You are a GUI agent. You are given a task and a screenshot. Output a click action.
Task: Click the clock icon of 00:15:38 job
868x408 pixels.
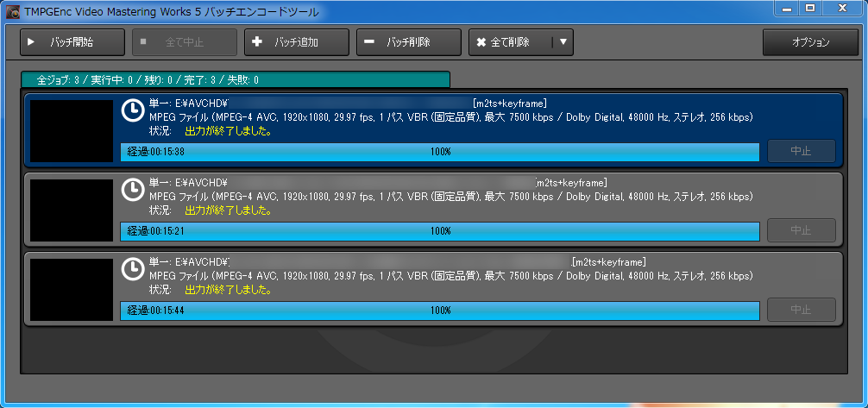[x=132, y=110]
